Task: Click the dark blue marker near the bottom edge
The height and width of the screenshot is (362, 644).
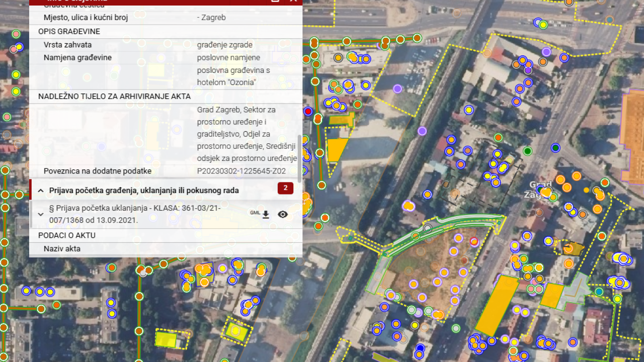Action: (420, 348)
